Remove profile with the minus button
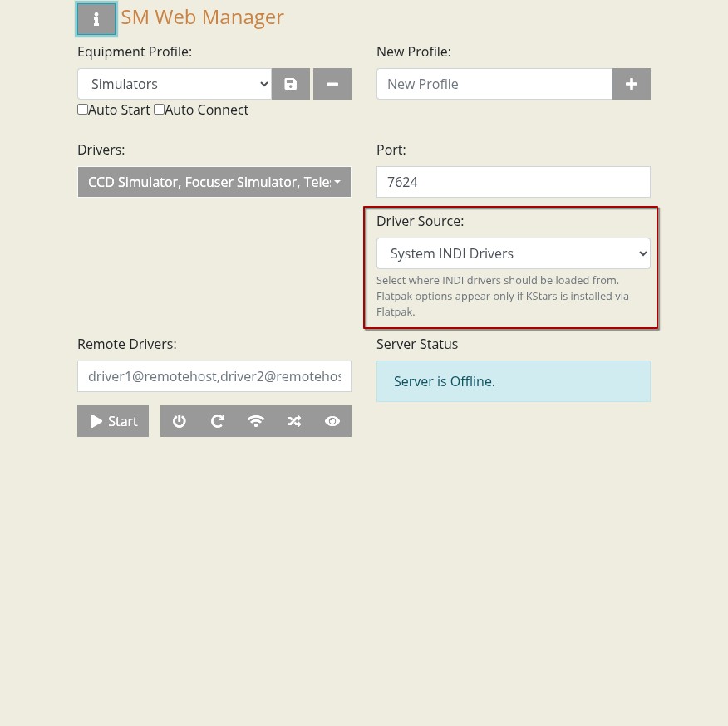 pyautogui.click(x=332, y=84)
